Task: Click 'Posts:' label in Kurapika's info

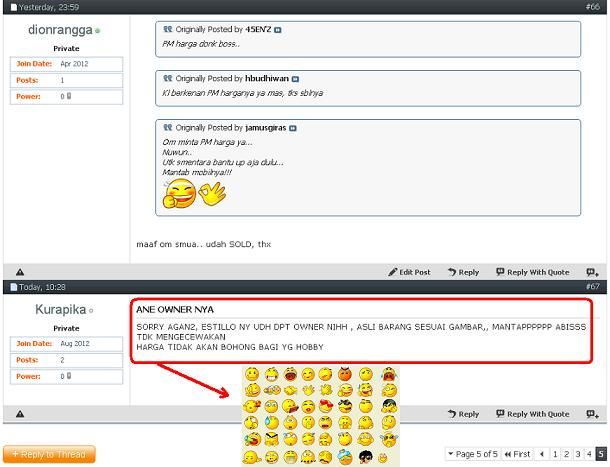Action: pyautogui.click(x=27, y=360)
